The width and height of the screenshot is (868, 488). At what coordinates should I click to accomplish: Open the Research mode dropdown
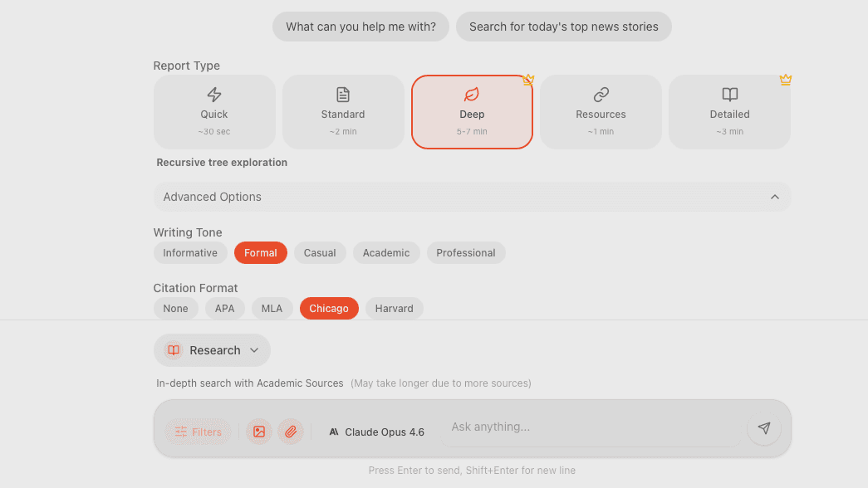[213, 350]
